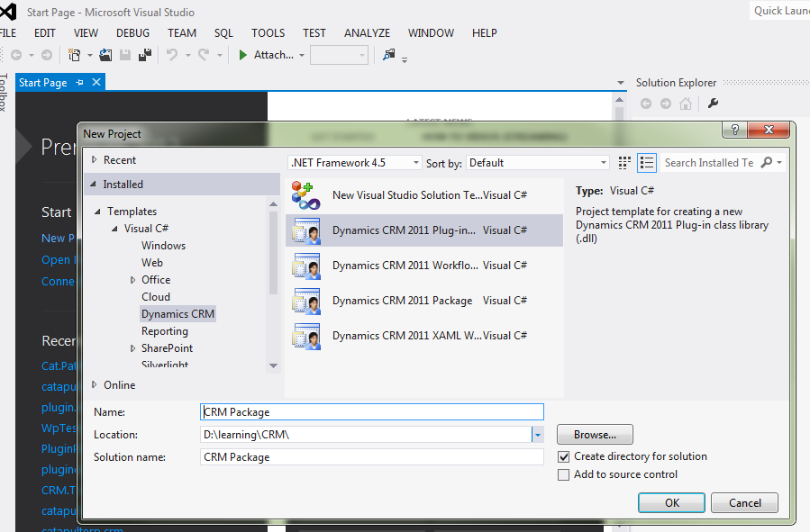This screenshot has width=810, height=532.
Task: Collapse the Installed section
Action: [x=93, y=185]
